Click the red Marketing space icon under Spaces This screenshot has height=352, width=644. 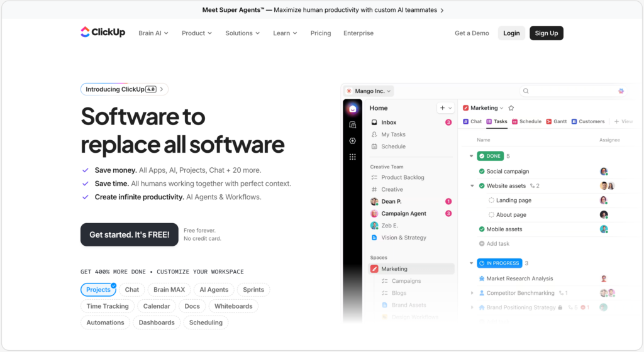tap(374, 269)
